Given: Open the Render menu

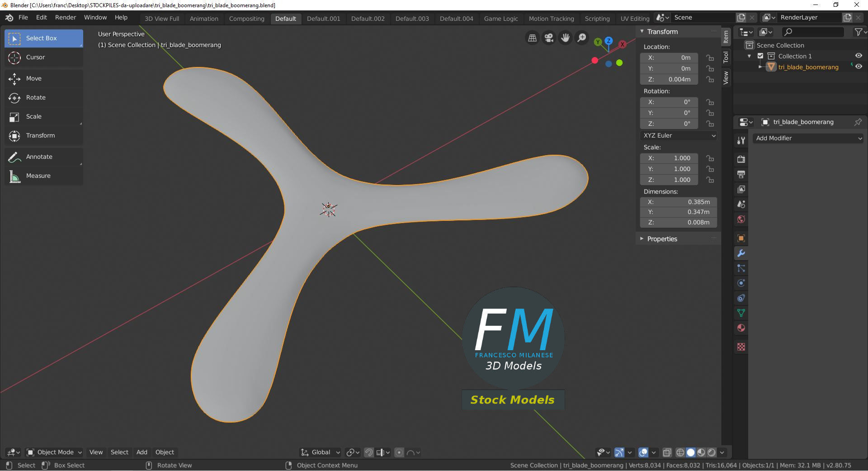Looking at the screenshot, I should [x=66, y=18].
